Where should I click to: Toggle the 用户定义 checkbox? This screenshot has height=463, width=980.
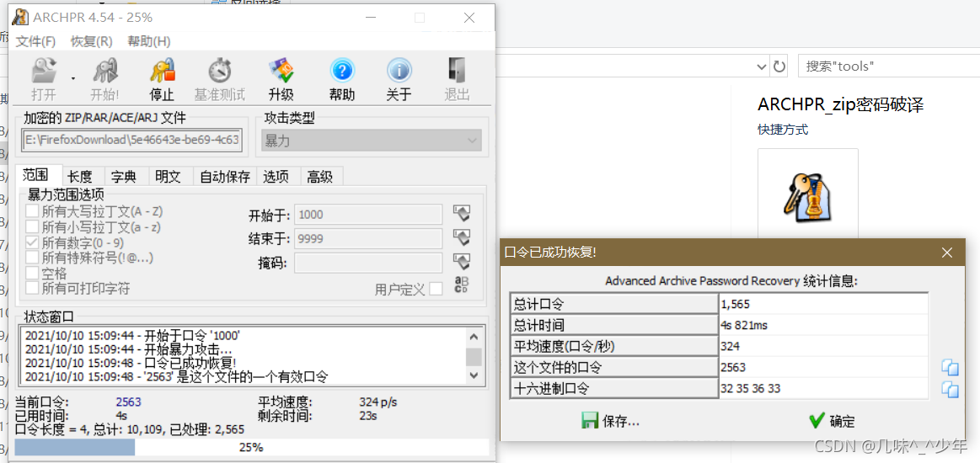click(436, 289)
